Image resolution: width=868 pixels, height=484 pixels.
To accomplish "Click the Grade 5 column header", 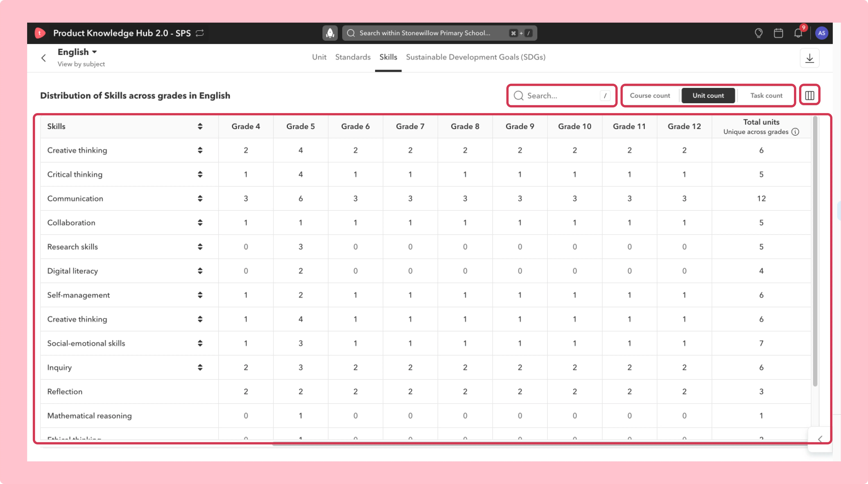I will 301,126.
